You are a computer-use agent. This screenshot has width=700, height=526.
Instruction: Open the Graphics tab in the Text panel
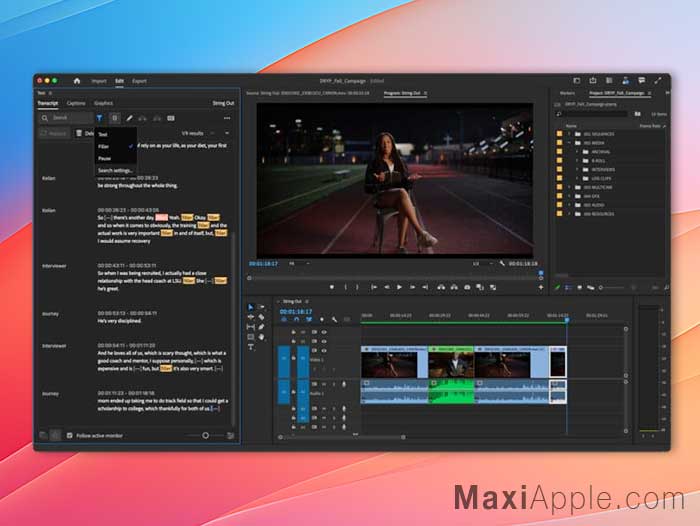tap(104, 103)
